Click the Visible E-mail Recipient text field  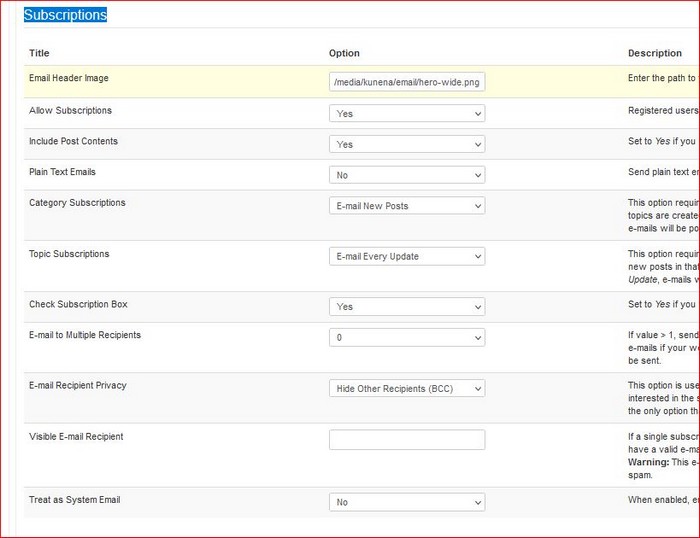pyautogui.click(x=407, y=440)
